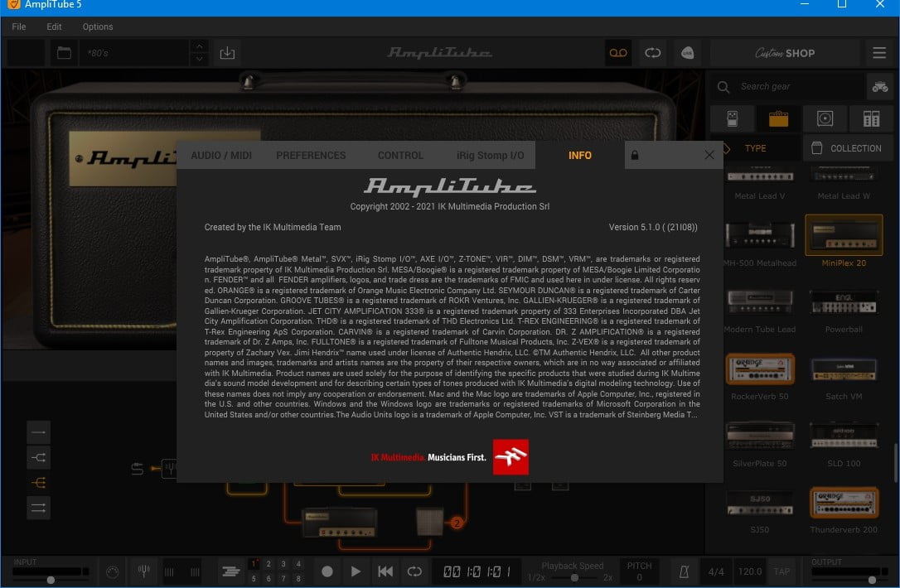Select recorder track 2
Screen dimensions: 900x588
pyautogui.click(x=269, y=564)
